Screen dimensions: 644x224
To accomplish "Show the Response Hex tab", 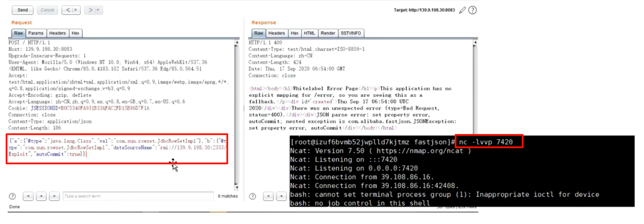I will (x=295, y=33).
